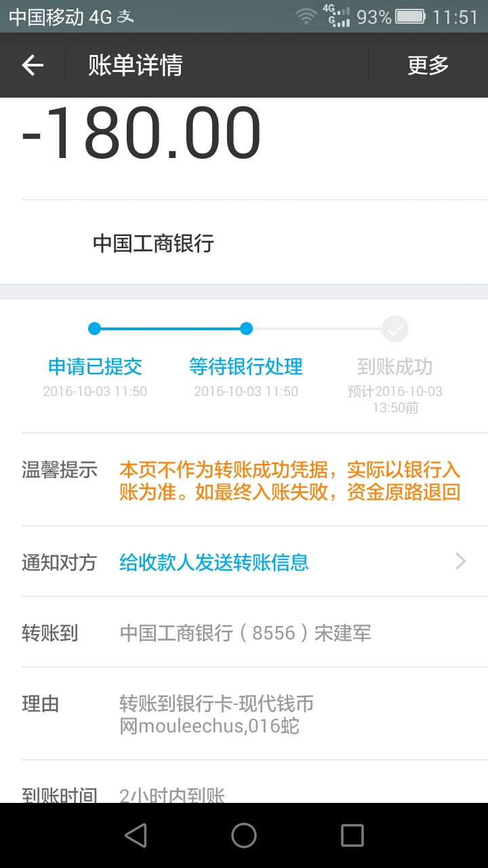Open recent apps square button
488x868 pixels.
coord(352,835)
